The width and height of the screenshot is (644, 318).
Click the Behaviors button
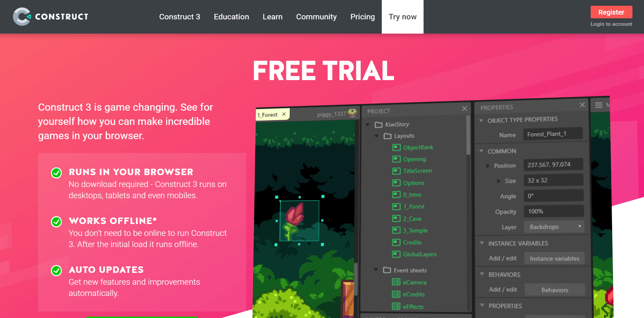click(x=555, y=290)
